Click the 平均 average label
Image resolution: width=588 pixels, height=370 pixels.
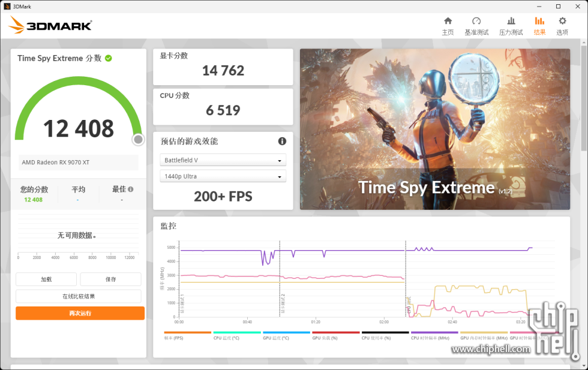79,189
